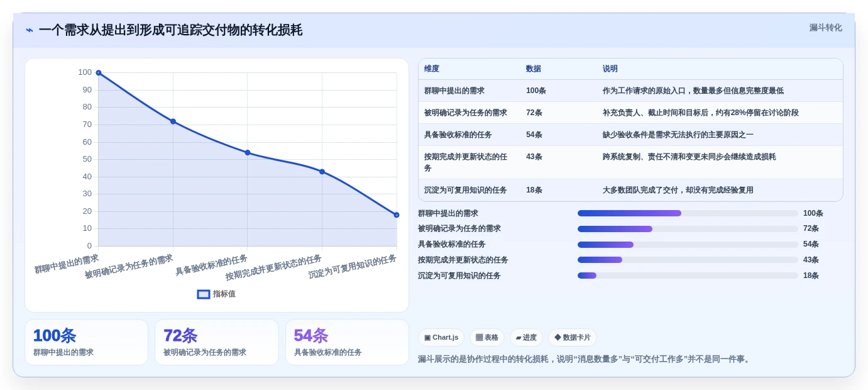Click the 进度 tag chip
The image size is (868, 390).
(x=526, y=337)
